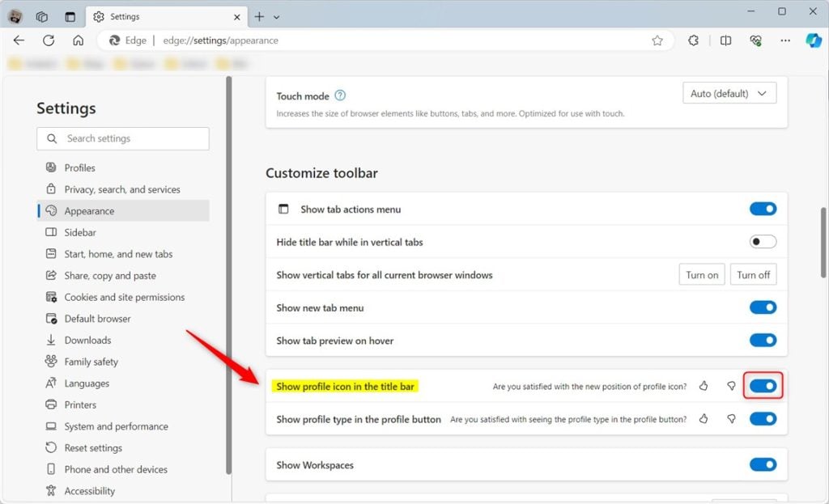The image size is (829, 504).
Task: Click the Refresh page icon
Action: click(x=49, y=40)
